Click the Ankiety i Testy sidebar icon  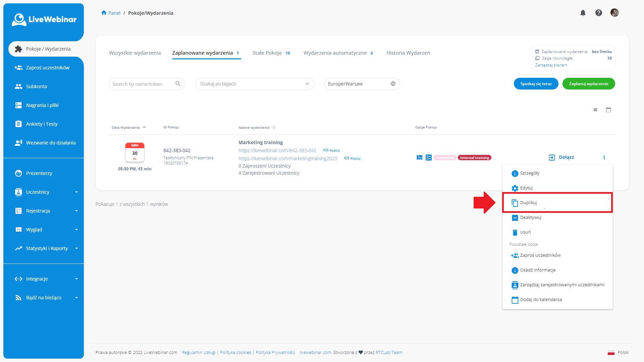click(x=18, y=124)
